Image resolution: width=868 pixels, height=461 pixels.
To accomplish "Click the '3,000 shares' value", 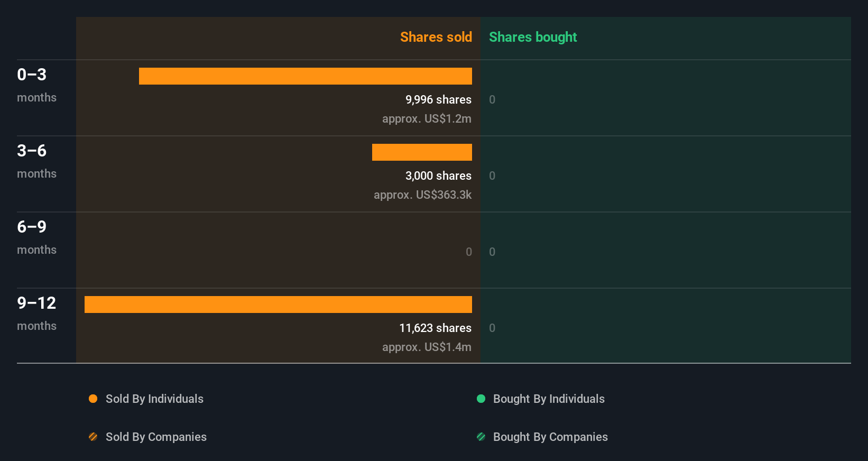I will pyautogui.click(x=438, y=176).
